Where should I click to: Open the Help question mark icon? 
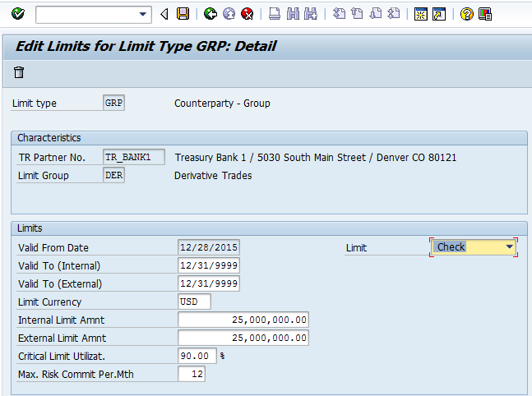467,14
